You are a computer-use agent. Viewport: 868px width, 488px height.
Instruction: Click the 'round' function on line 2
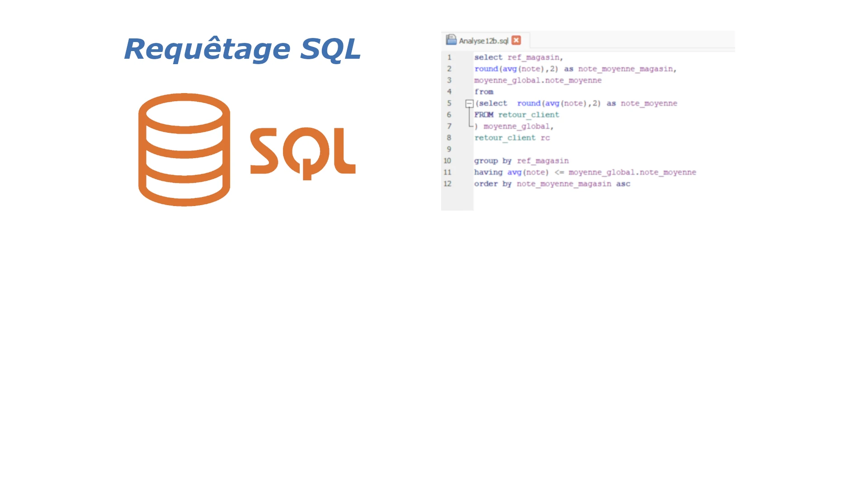tap(486, 69)
